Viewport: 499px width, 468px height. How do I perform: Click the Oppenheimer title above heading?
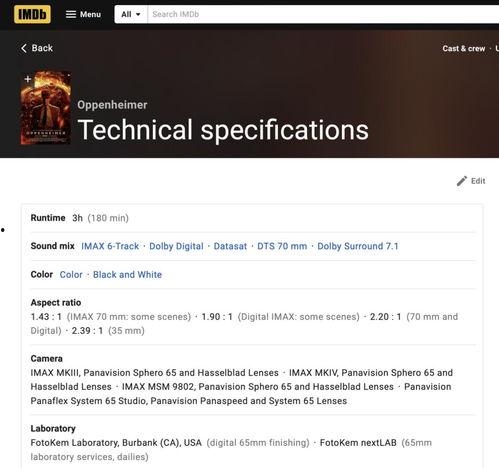pyautogui.click(x=112, y=105)
